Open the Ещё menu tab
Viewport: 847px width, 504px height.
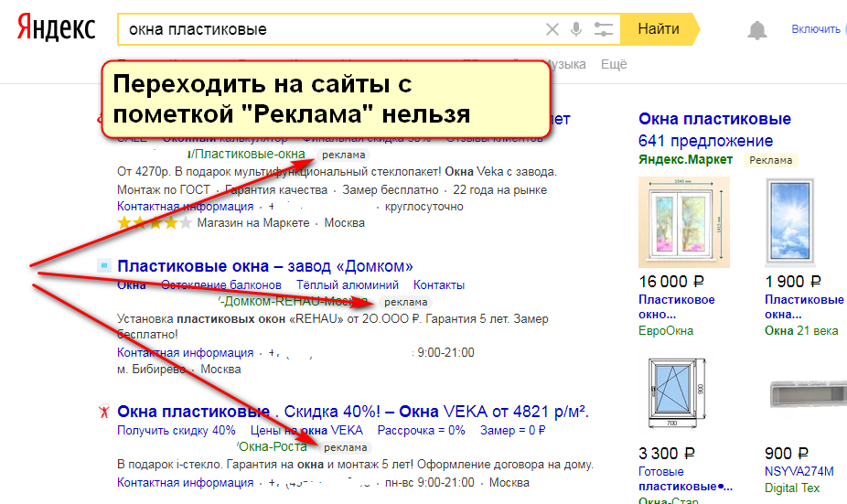(x=614, y=64)
